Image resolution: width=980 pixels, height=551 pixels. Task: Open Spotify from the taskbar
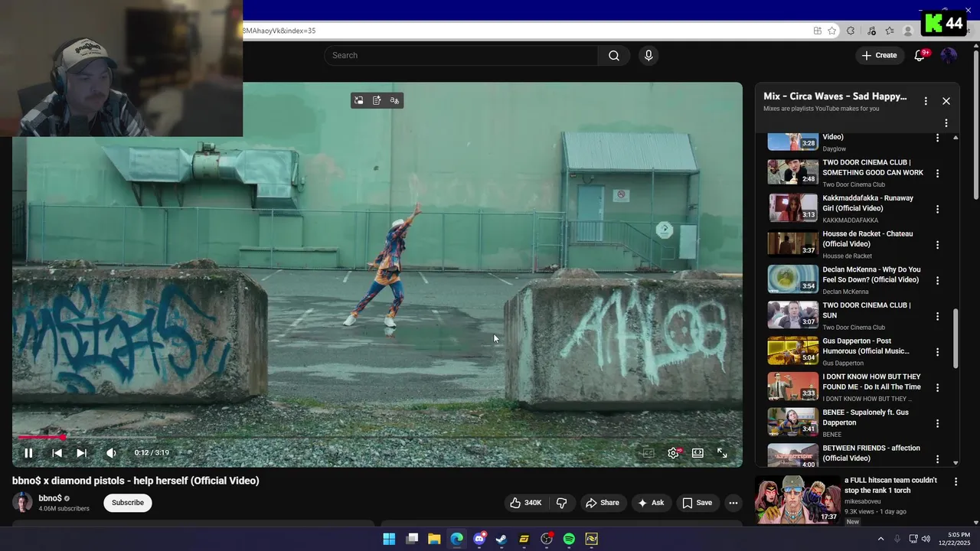[x=569, y=539]
